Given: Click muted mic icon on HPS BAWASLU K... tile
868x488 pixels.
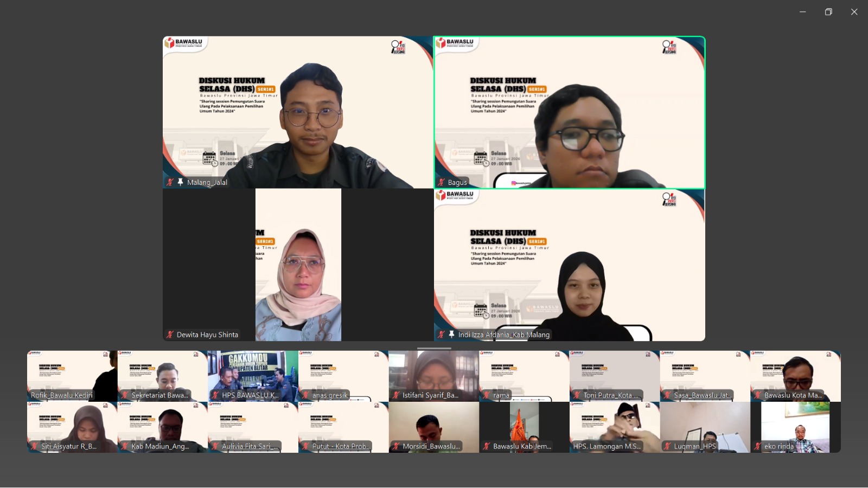Looking at the screenshot, I should coord(215,395).
